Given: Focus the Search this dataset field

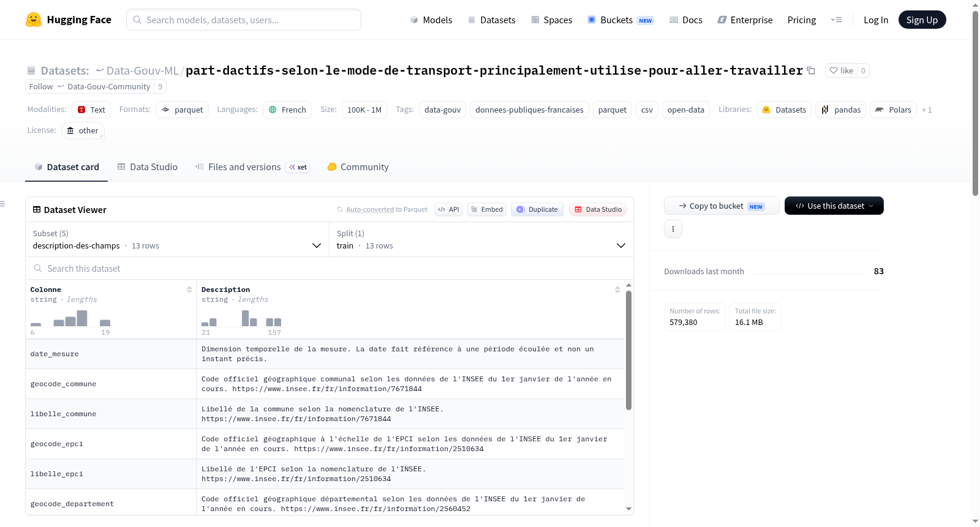Looking at the screenshot, I should point(330,268).
